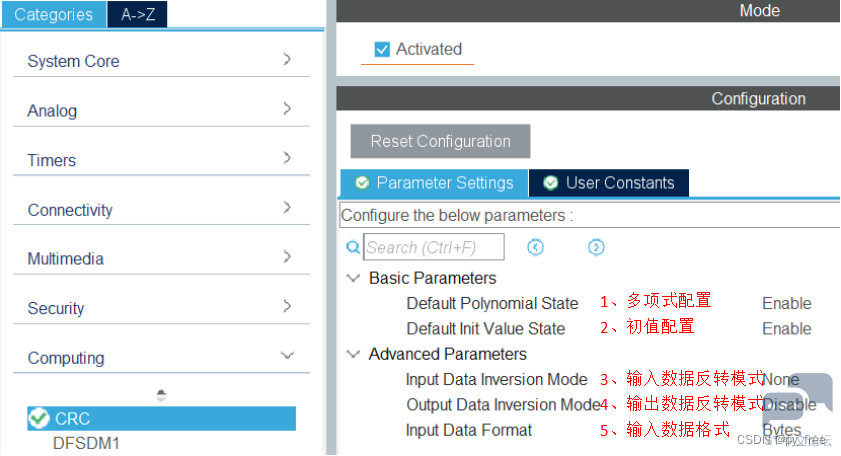Click the Search (Ctrl+F) input field
841x456 pixels.
(434, 247)
